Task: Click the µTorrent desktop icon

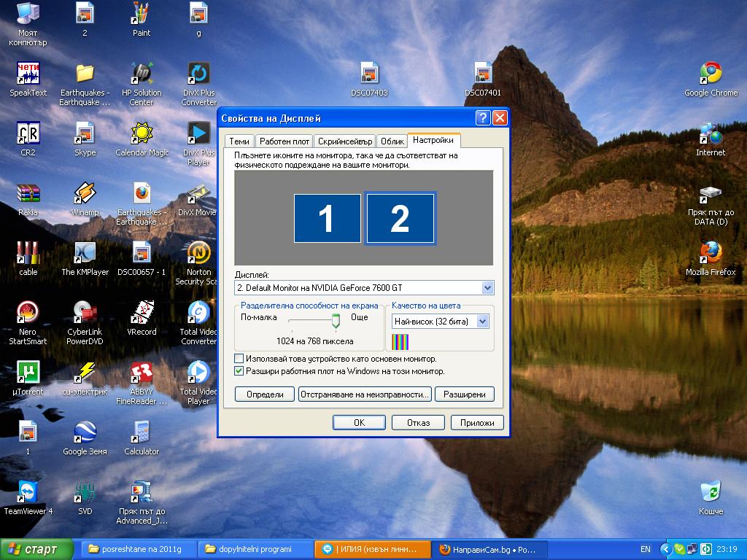Action: click(28, 373)
